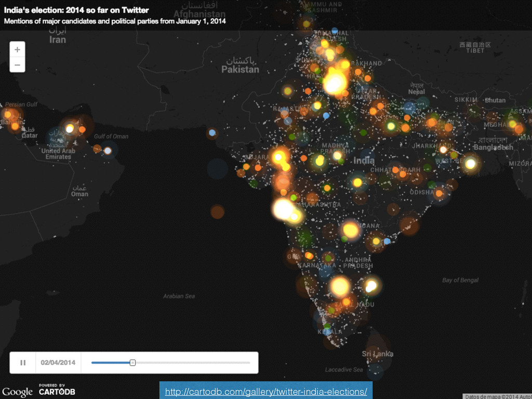The image size is (532, 399).
Task: Click the Sikkim label on map
Action: tap(466, 100)
